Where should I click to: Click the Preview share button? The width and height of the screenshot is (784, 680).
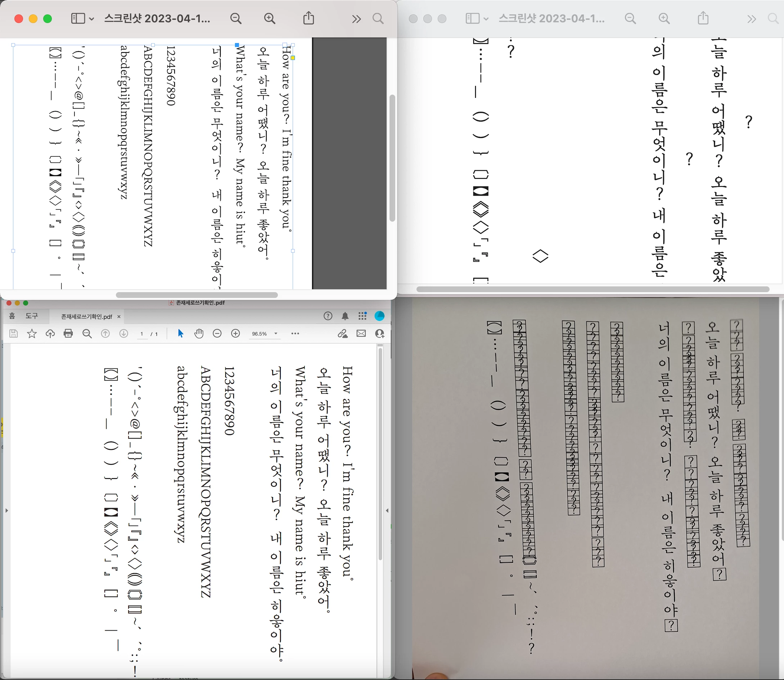(x=308, y=18)
